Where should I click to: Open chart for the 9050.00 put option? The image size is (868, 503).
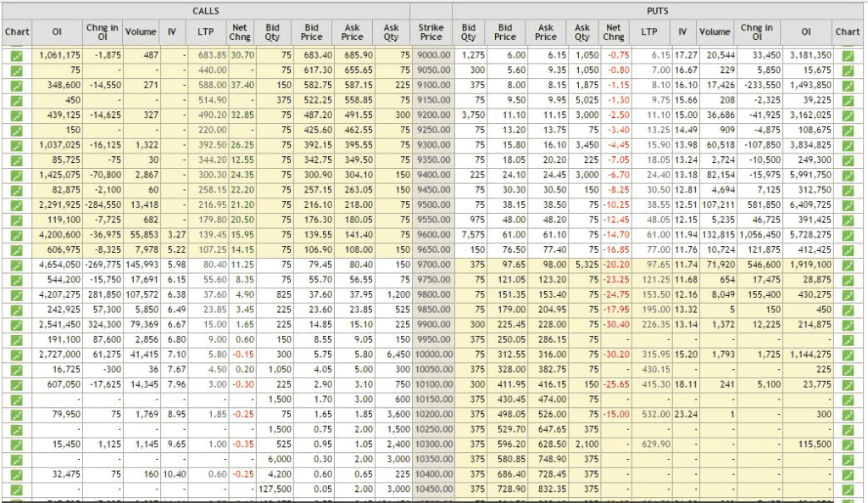[850, 71]
